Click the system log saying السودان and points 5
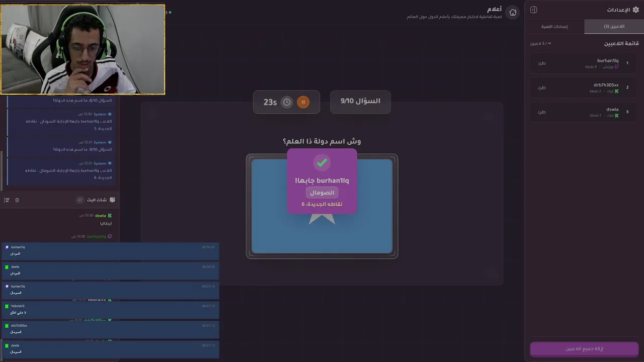The height and width of the screenshot is (362, 644). (60, 122)
